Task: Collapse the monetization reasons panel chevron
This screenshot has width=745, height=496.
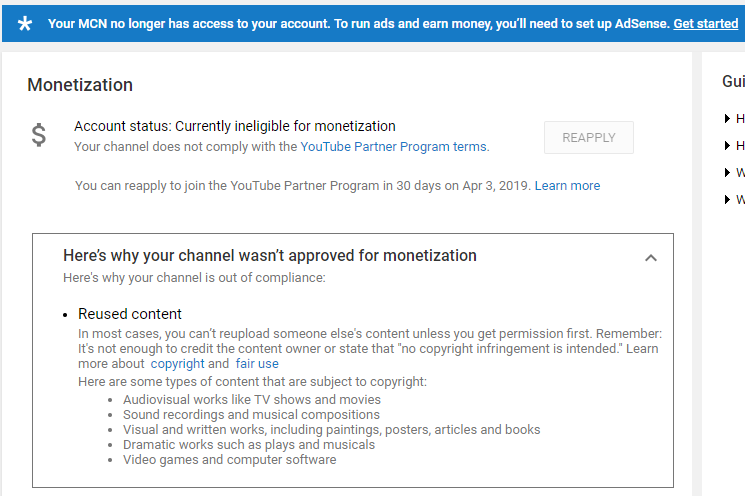Action: 651,258
